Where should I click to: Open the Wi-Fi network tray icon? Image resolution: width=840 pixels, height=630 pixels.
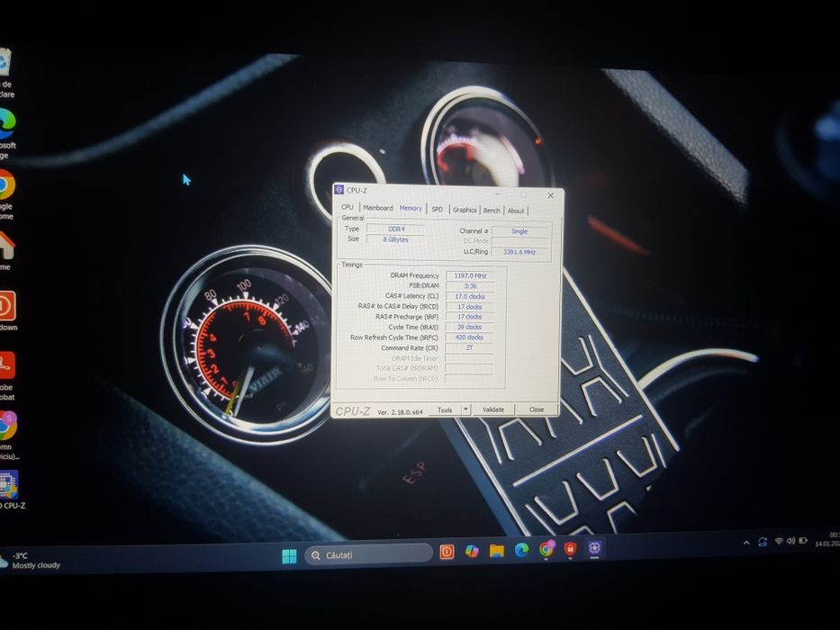[x=779, y=542]
